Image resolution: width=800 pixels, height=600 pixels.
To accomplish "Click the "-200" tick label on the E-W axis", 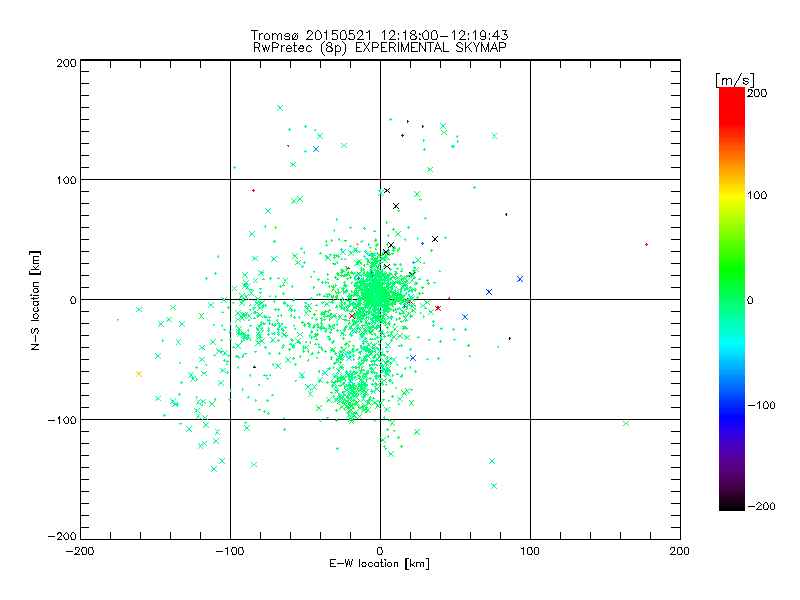I will [x=80, y=551].
